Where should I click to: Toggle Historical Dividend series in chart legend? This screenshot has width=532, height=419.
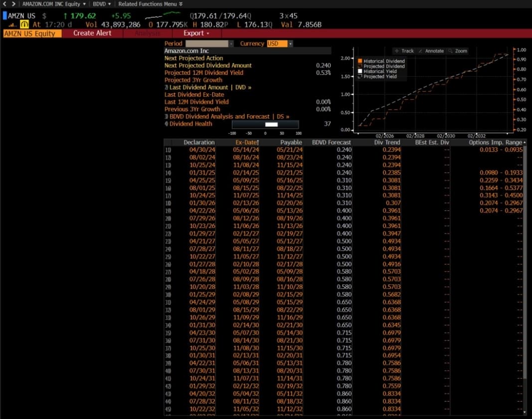coord(381,61)
